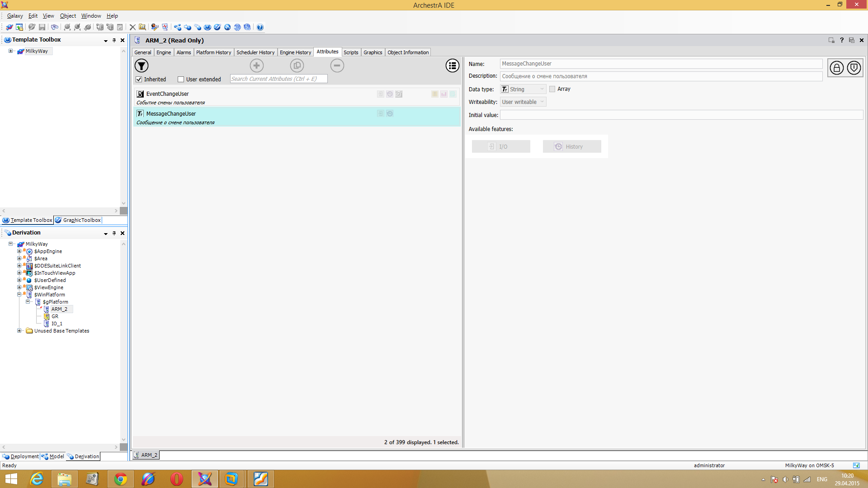Image resolution: width=868 pixels, height=488 pixels.
Task: Click the ARM_2 editor help icon
Action: tap(841, 40)
